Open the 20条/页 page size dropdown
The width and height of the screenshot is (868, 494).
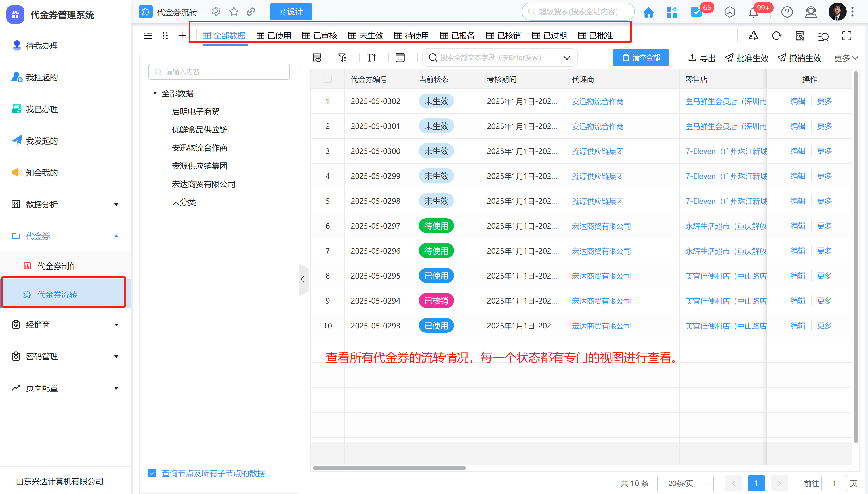click(x=685, y=483)
